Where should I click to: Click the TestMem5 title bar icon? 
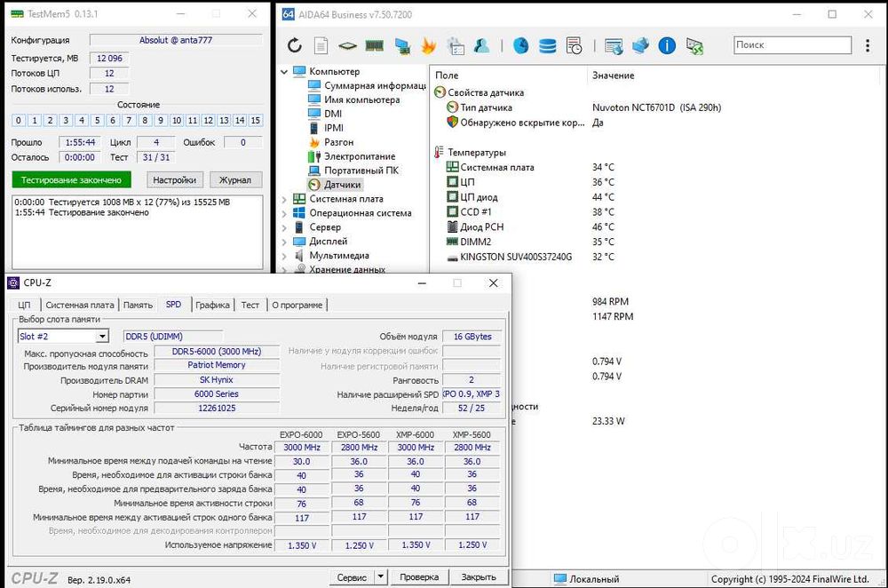18,13
